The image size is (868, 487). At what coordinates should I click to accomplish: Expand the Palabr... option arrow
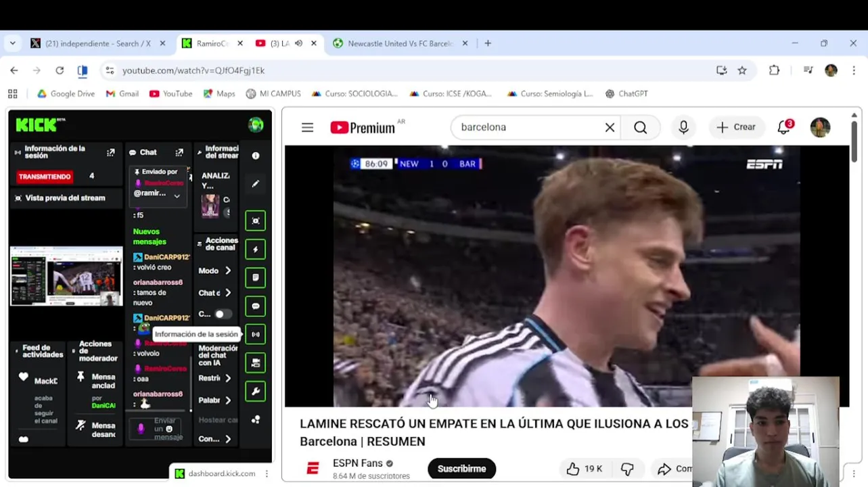point(228,400)
